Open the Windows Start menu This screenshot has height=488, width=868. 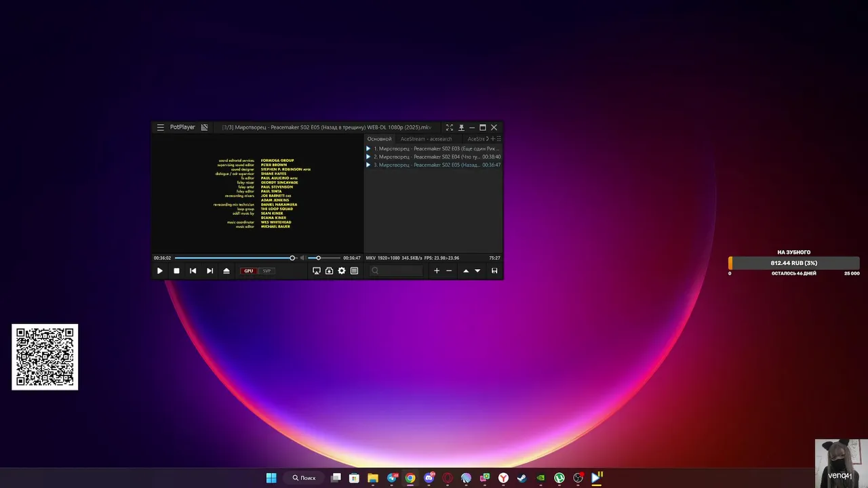pos(271,478)
